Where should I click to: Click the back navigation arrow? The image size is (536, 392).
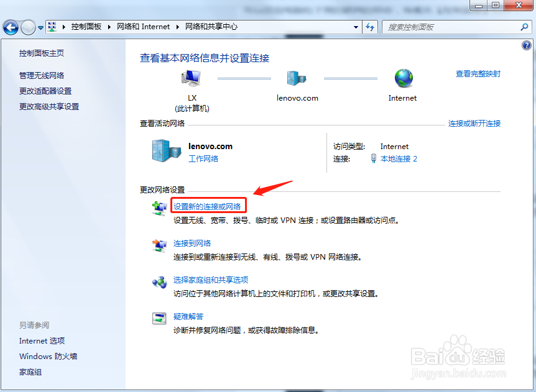[11, 27]
